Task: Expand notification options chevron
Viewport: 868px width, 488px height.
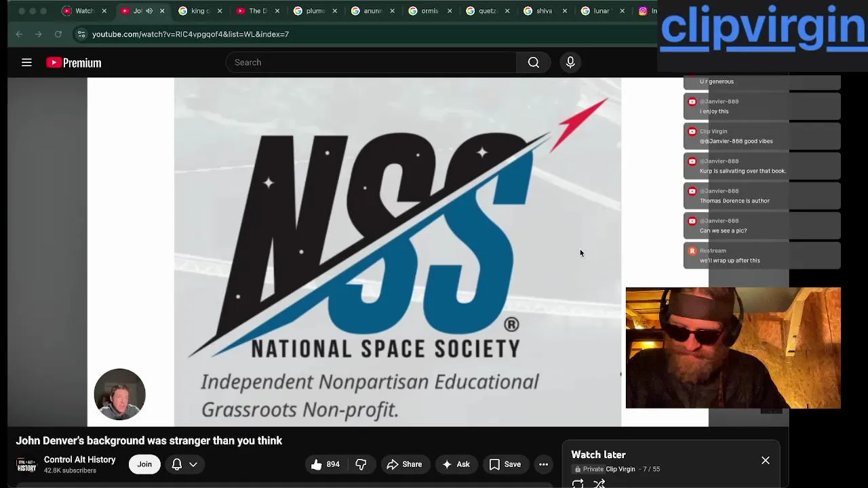Action: [193, 464]
